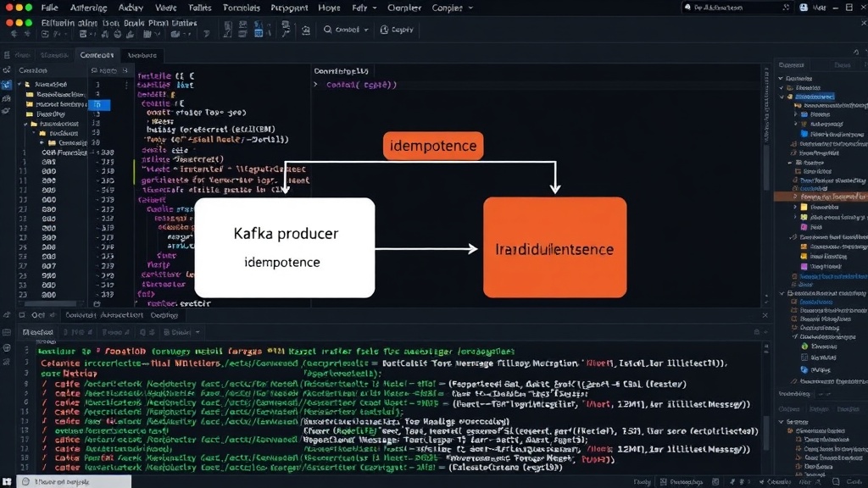868x488 pixels.
Task: Switch to the second tab in bottom panel
Action: pos(104,315)
